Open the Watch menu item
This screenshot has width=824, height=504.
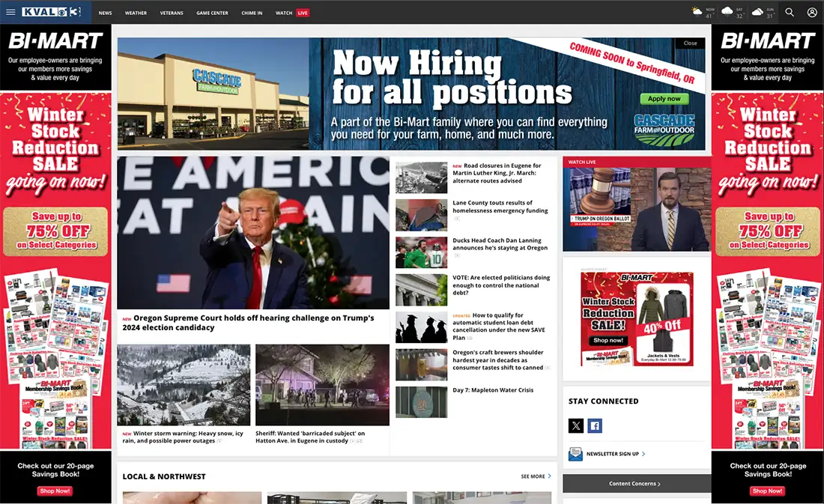click(284, 13)
